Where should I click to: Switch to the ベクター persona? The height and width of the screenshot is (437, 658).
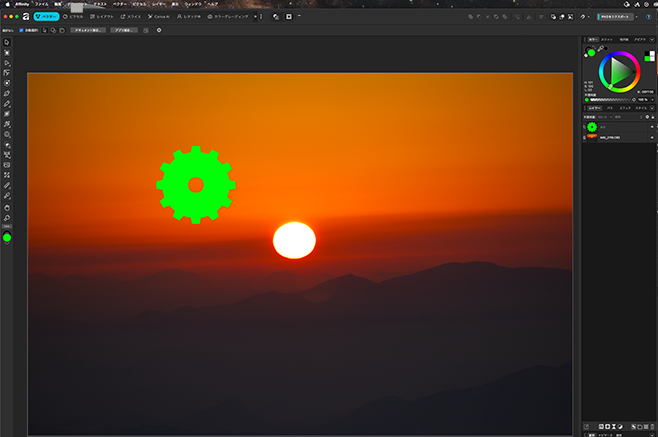[45, 17]
